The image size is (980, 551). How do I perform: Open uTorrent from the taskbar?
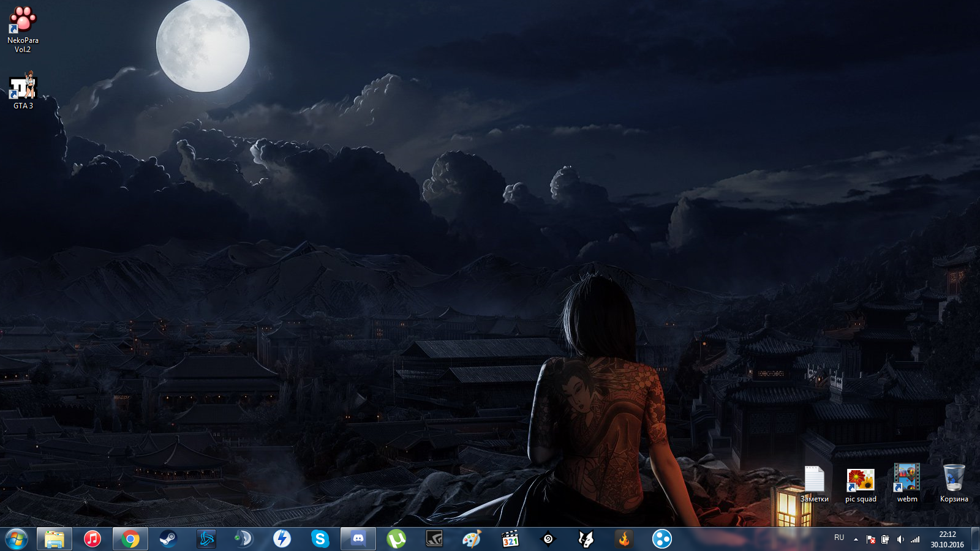click(x=396, y=539)
